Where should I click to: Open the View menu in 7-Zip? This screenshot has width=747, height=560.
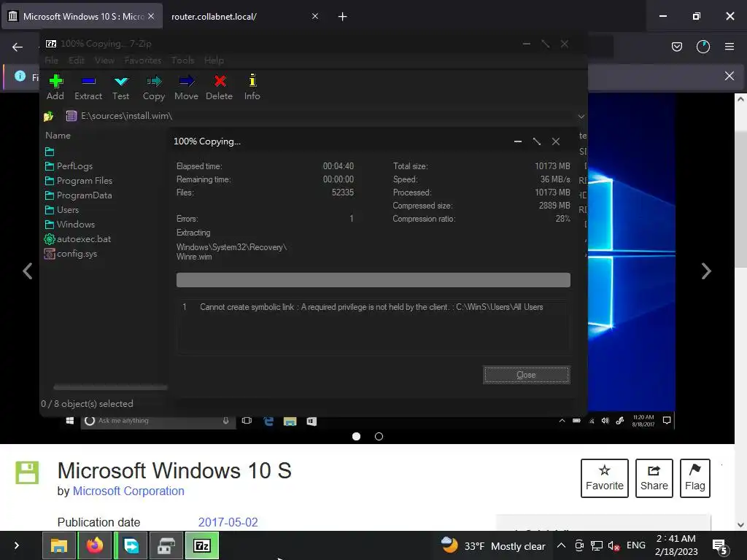click(x=104, y=61)
